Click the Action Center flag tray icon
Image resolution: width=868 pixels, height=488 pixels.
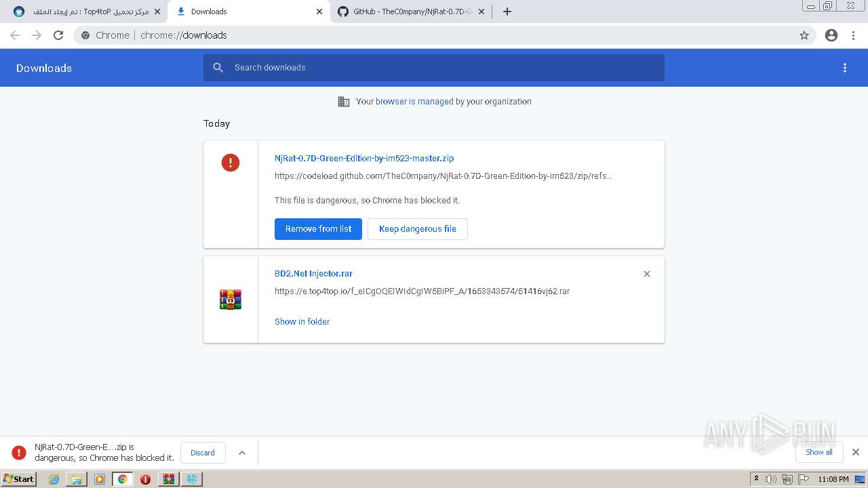pyautogui.click(x=804, y=479)
